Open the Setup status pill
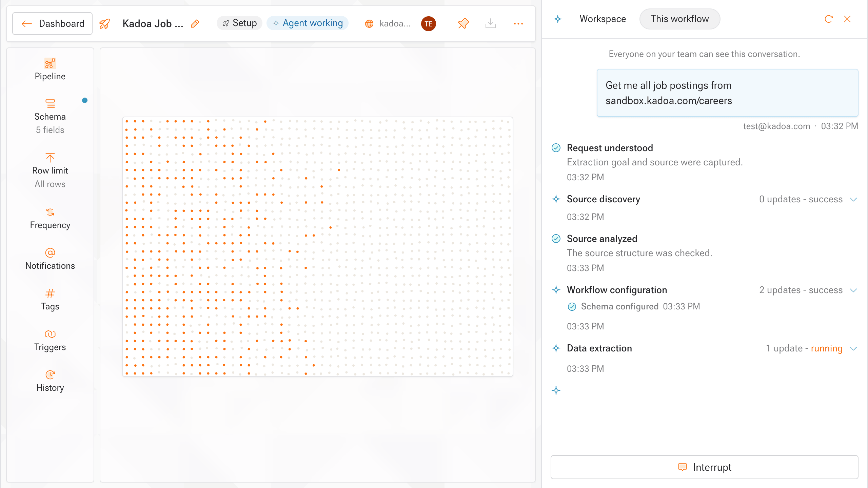The height and width of the screenshot is (488, 868). [239, 23]
